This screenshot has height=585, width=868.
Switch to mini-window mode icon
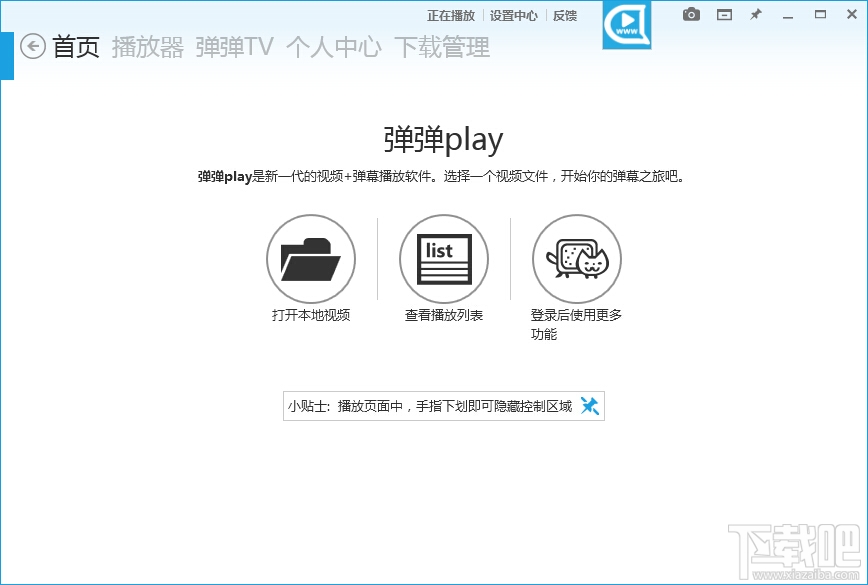(x=723, y=14)
